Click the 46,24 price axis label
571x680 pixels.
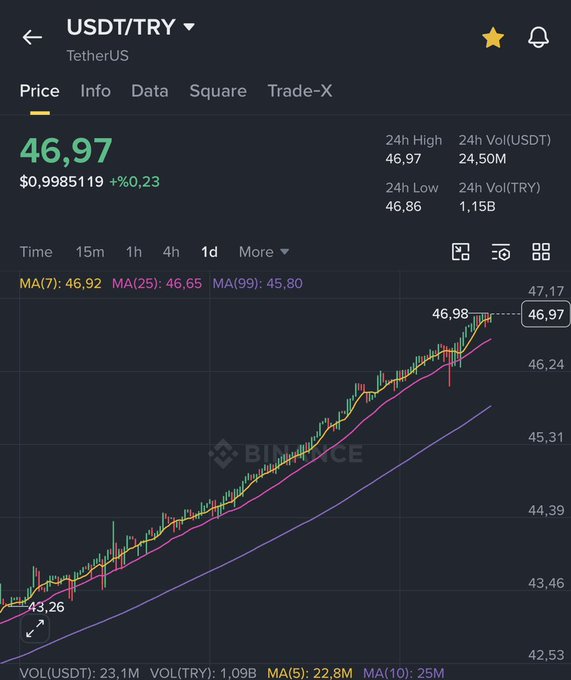click(546, 365)
